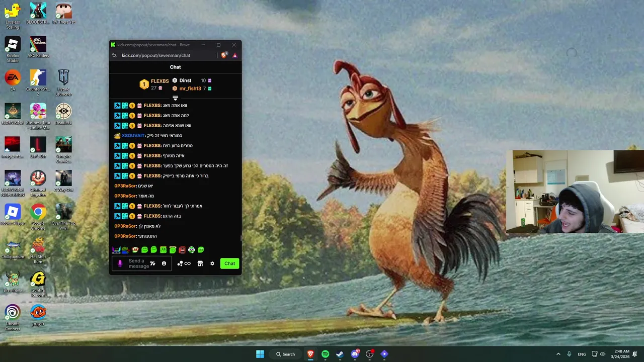
Task: Click the taskbar Search box
Action: pos(285,354)
